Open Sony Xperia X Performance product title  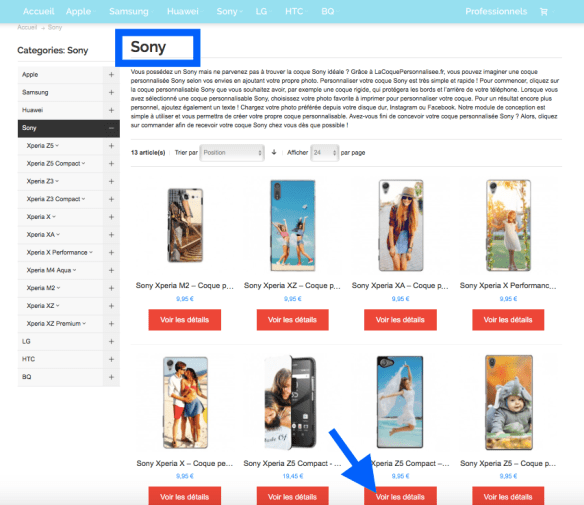tap(508, 286)
